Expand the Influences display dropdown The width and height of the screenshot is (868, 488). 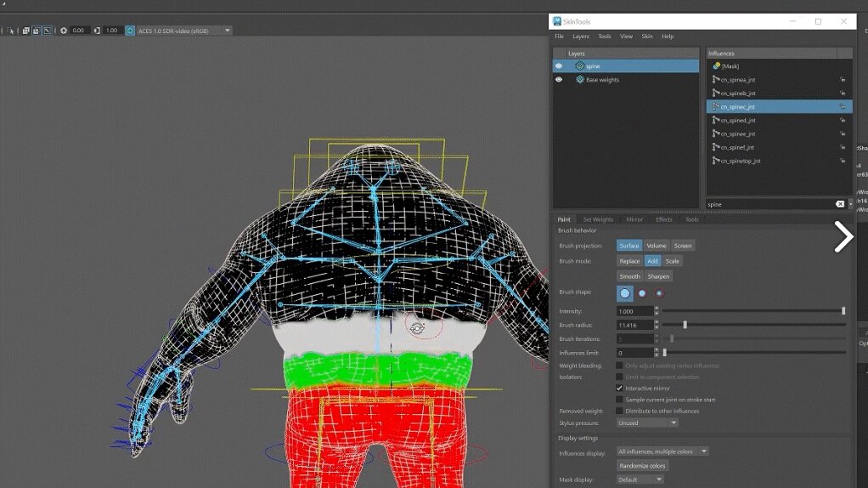662,451
